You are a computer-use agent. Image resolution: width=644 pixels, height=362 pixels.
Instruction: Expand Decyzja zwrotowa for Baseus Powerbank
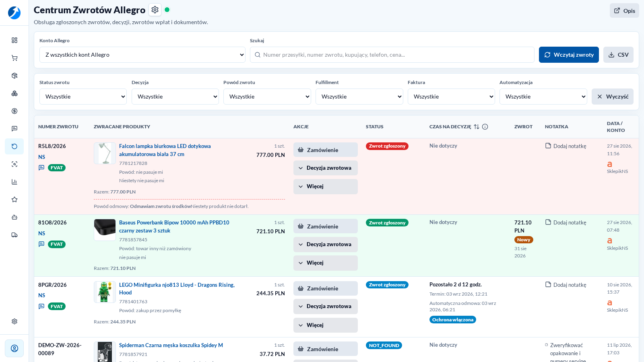pos(326,245)
